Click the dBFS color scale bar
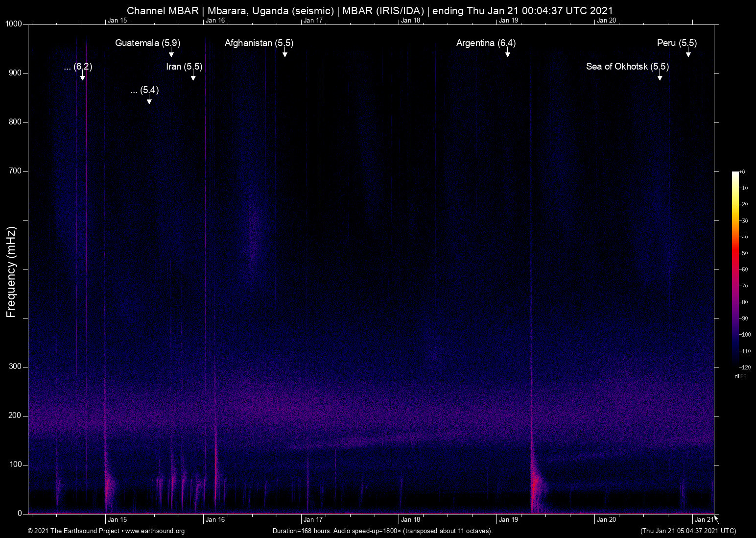 (735, 269)
